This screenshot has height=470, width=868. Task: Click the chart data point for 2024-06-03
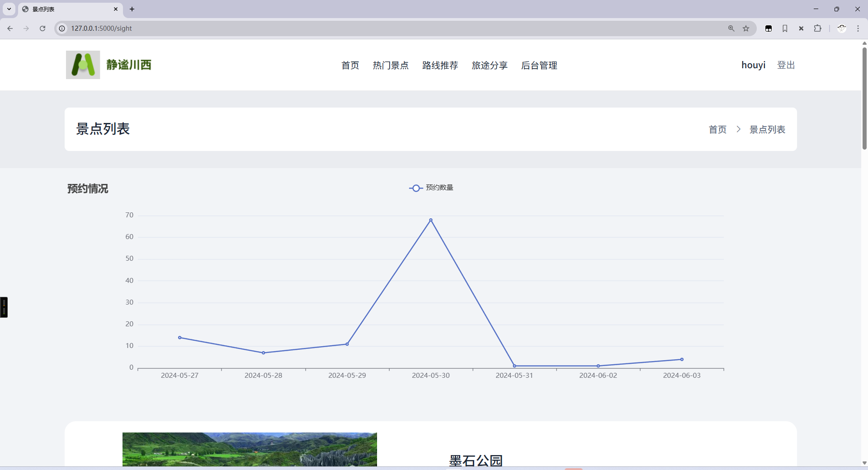pos(682,360)
